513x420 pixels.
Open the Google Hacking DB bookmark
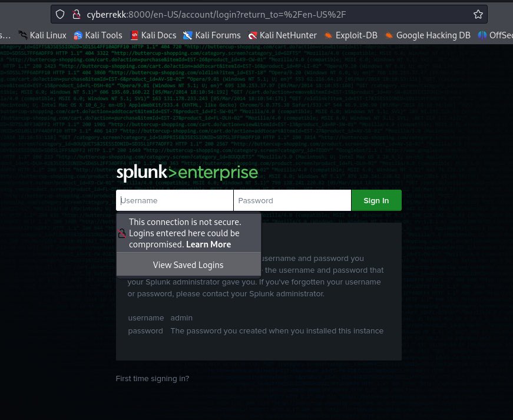pyautogui.click(x=427, y=35)
